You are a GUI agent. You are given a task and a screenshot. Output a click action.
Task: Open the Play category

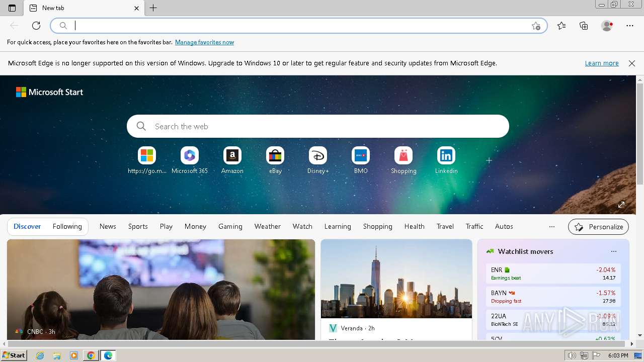166,227
